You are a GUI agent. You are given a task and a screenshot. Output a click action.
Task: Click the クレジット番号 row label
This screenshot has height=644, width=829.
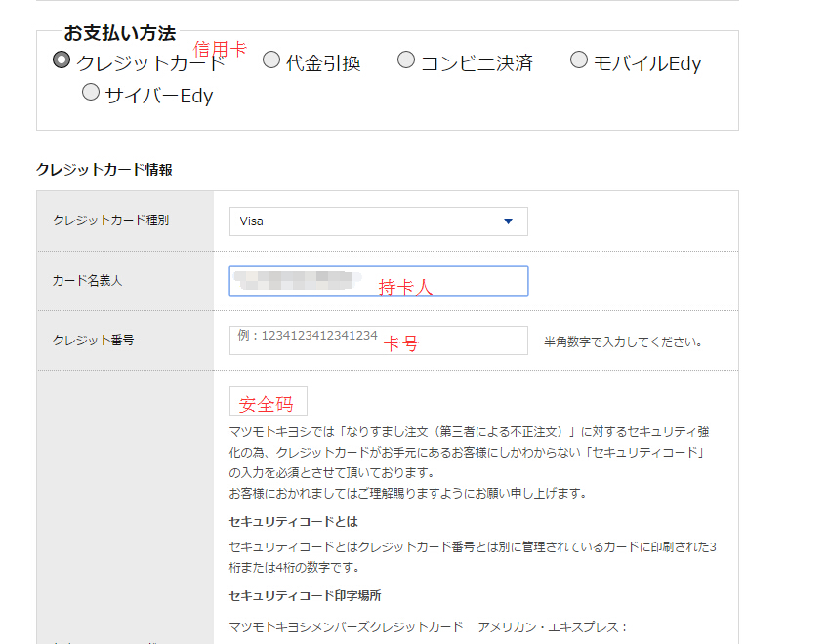click(94, 341)
